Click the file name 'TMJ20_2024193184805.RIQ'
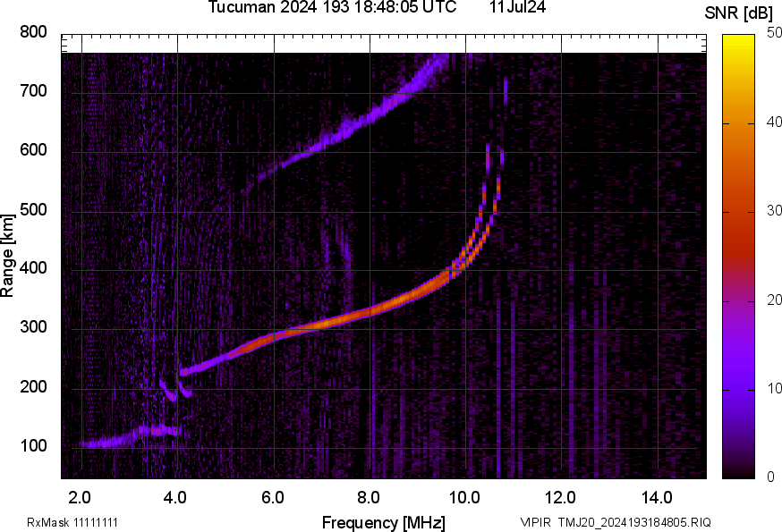782x532 pixels. 634,522
